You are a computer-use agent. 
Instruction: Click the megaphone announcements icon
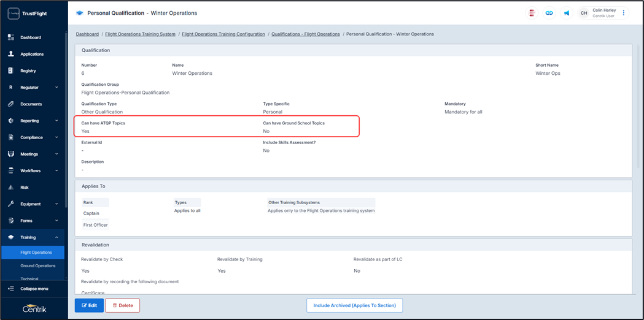[x=566, y=13]
